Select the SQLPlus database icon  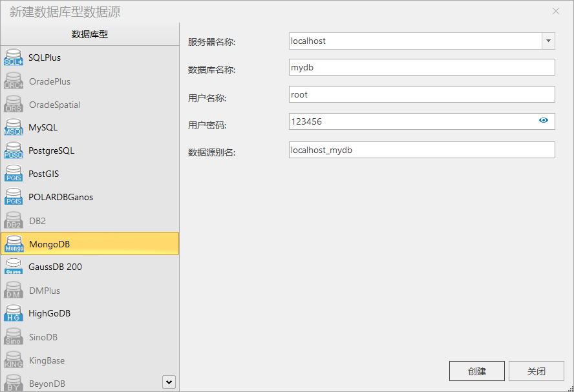(14, 57)
